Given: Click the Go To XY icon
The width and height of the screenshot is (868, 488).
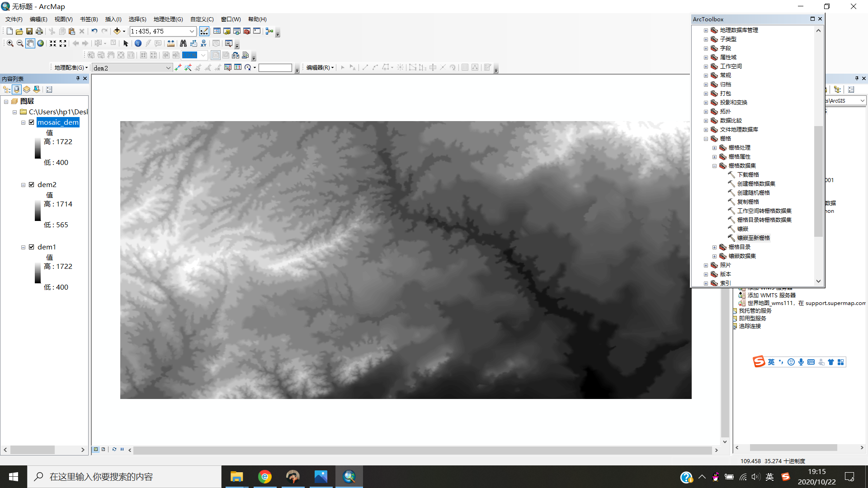Looking at the screenshot, I should (x=203, y=43).
